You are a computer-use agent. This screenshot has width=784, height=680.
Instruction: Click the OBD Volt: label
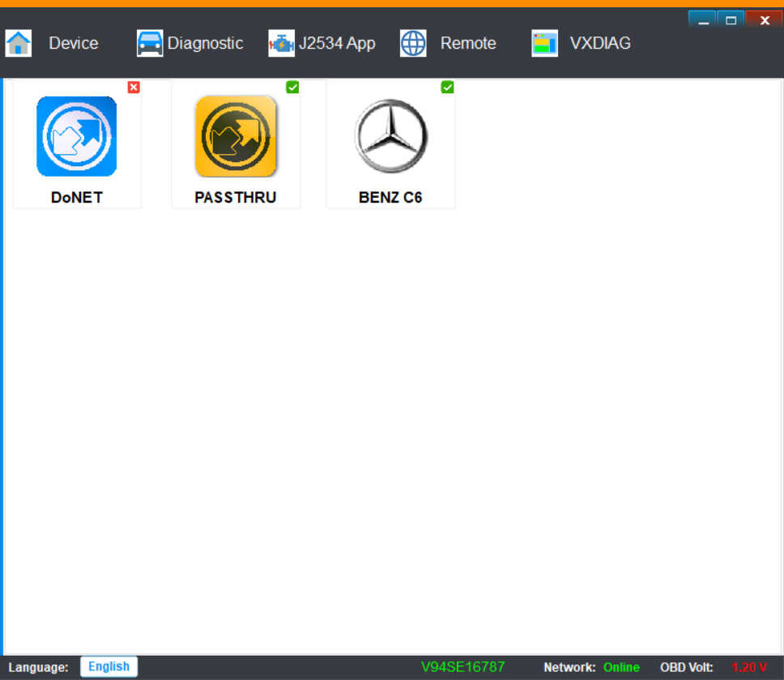[687, 668]
